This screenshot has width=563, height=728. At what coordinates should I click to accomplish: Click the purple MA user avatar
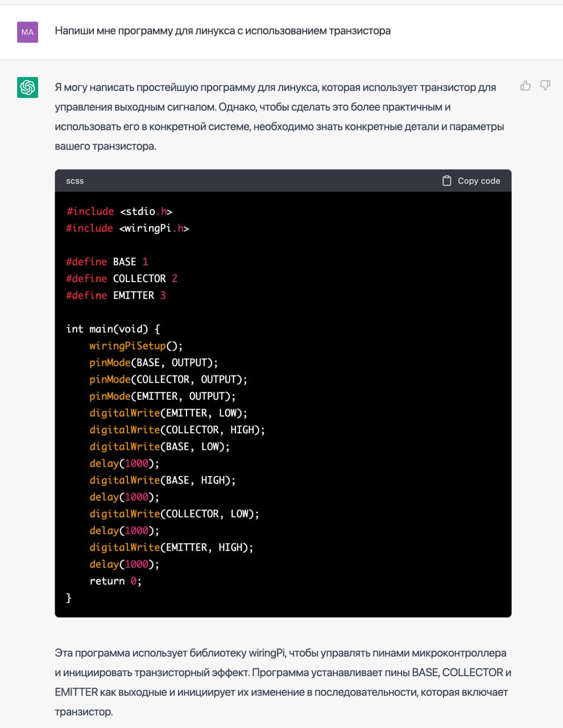coord(27,32)
